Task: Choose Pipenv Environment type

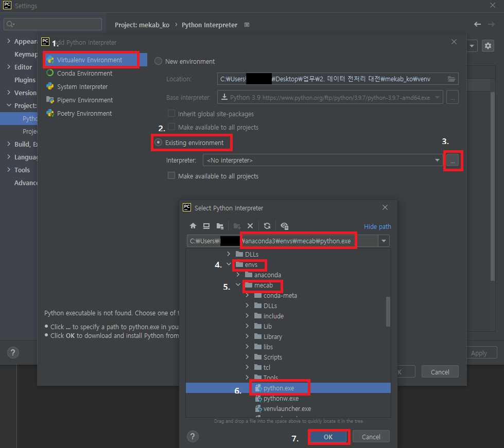Action: click(x=85, y=100)
